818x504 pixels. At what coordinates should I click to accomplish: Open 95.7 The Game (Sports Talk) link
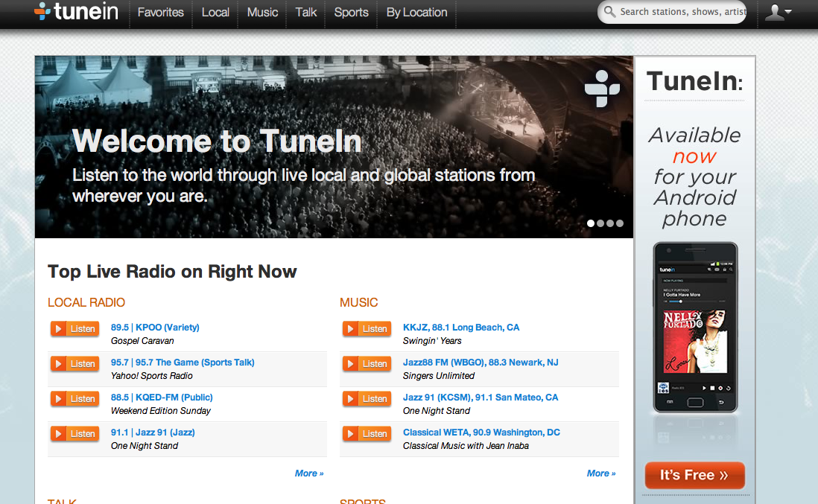click(183, 363)
